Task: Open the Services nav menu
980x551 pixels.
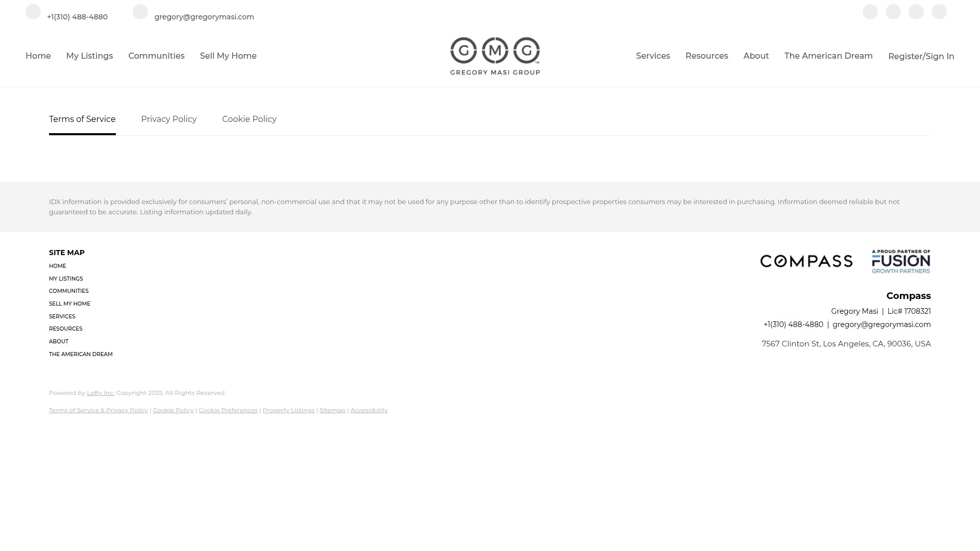Action: click(653, 56)
